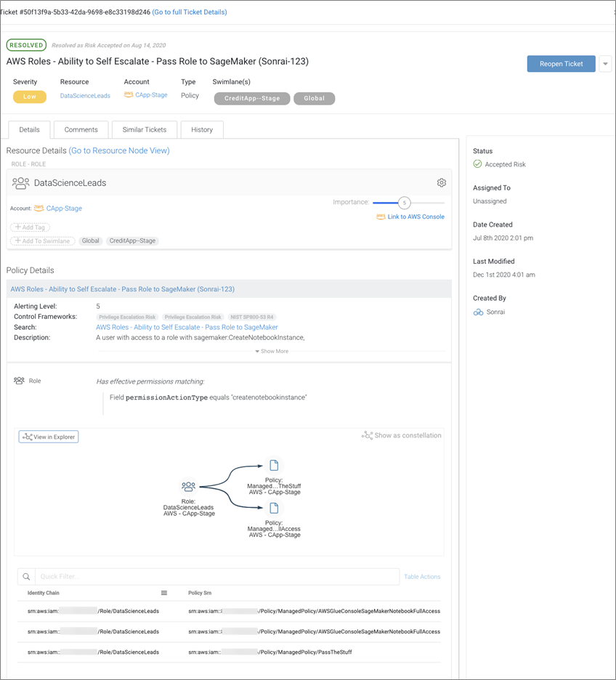The image size is (616, 680).
Task: Open Go to full Ticket Details link
Action: tap(190, 12)
